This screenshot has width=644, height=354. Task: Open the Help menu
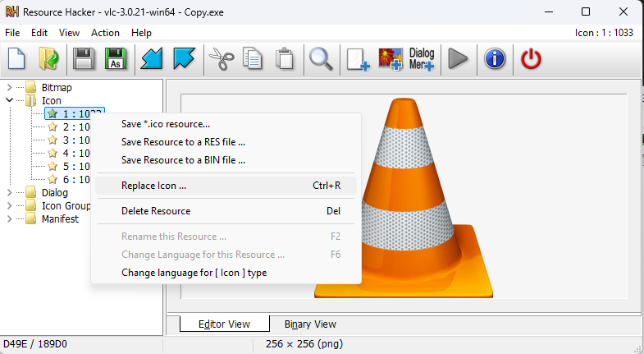(x=141, y=33)
